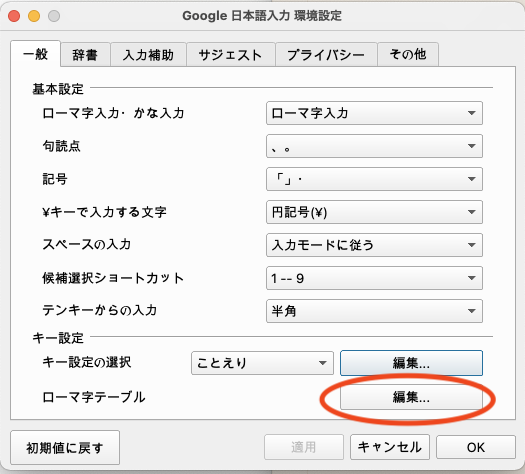Click the キャンセル button
This screenshot has height=474, width=525.
(390, 447)
